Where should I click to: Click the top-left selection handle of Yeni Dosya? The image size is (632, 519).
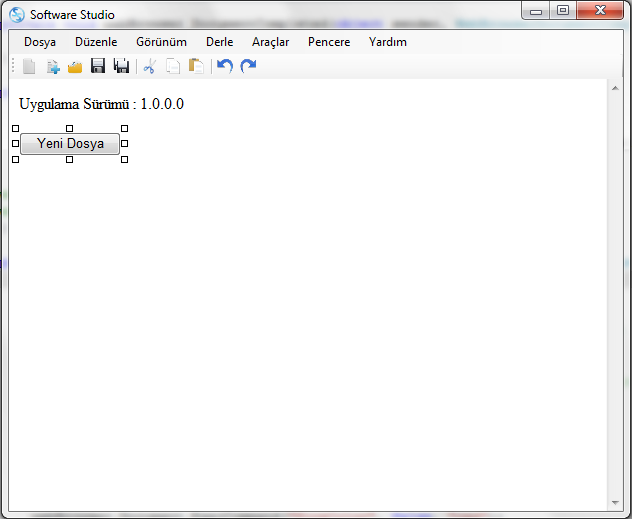(15, 129)
